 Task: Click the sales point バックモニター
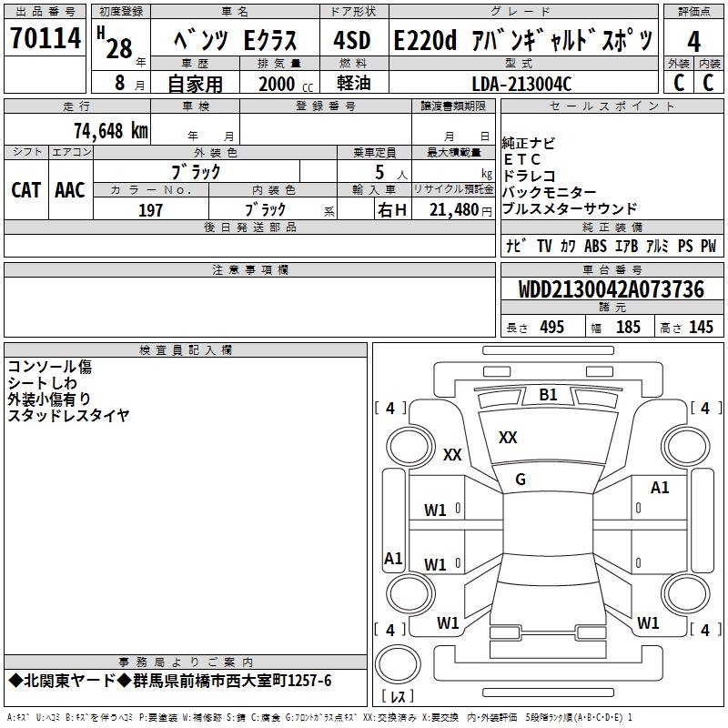(550, 192)
